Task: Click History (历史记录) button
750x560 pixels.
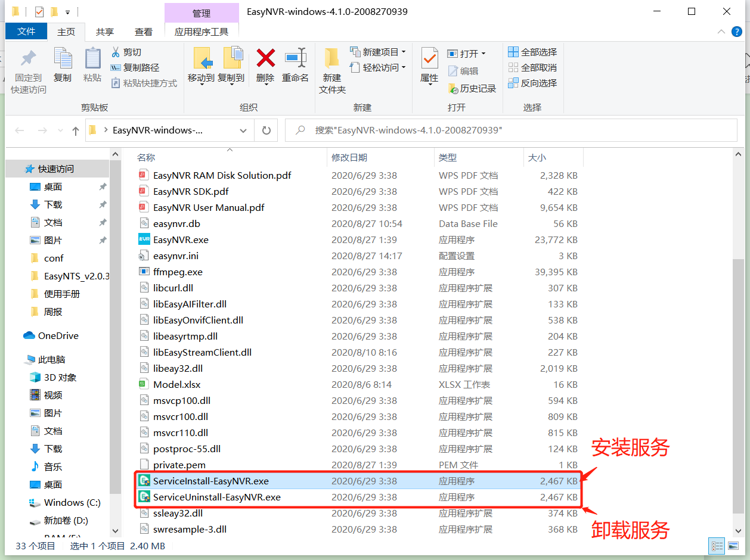Action: 472,88
